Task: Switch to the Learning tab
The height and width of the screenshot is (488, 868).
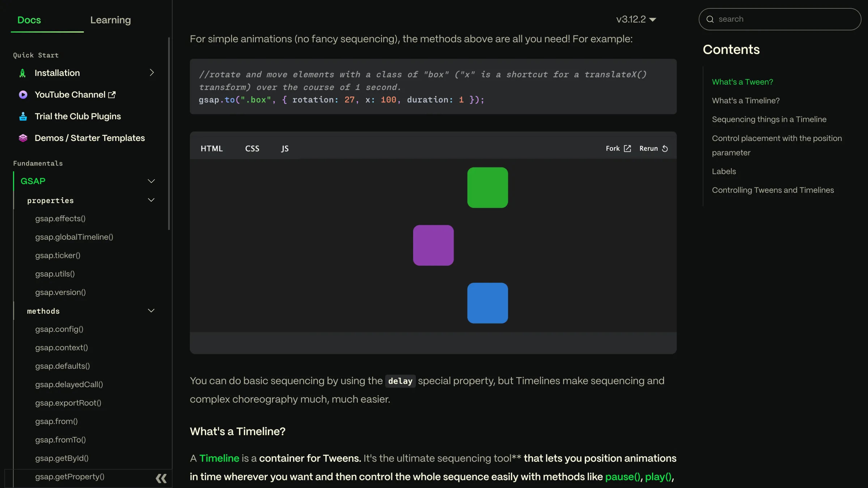Action: 110,20
